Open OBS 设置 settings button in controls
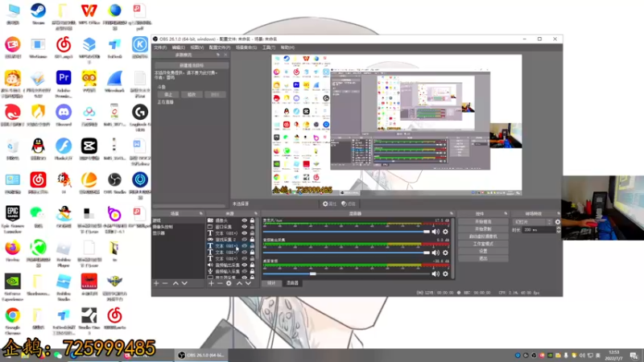 (x=483, y=251)
